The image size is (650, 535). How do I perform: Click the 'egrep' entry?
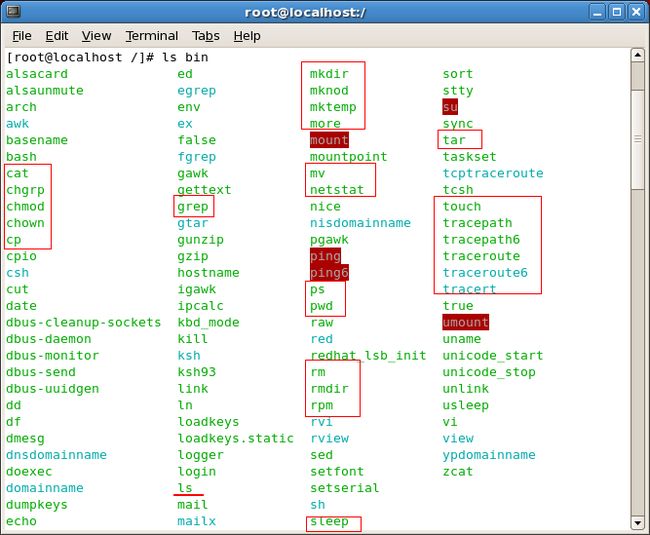(x=197, y=90)
